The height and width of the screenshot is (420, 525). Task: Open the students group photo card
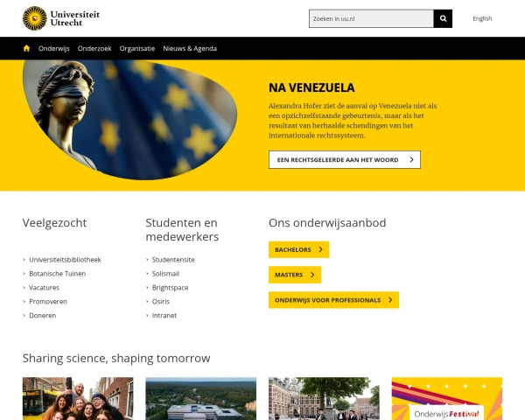[78, 399]
